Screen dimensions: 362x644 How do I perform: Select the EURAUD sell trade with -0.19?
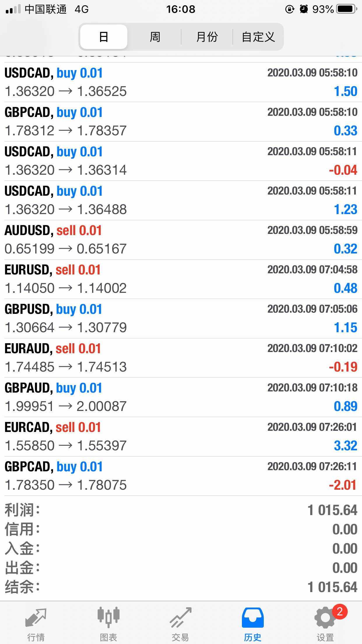pyautogui.click(x=181, y=358)
